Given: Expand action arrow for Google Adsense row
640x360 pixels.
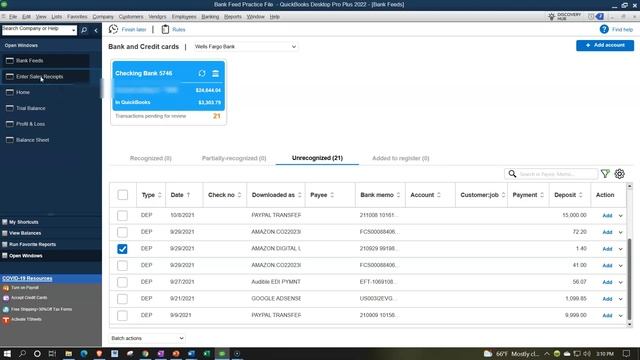Looking at the screenshot, I should click(x=620, y=299).
